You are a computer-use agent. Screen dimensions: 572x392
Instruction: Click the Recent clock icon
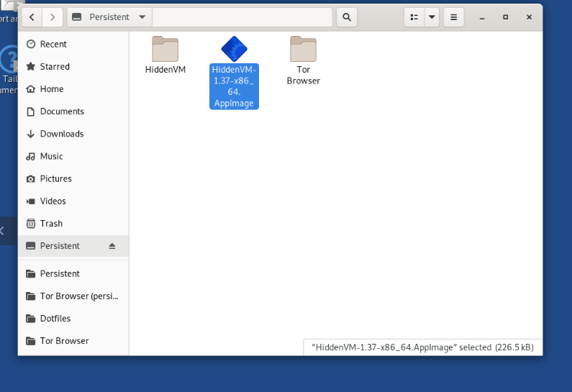click(31, 44)
